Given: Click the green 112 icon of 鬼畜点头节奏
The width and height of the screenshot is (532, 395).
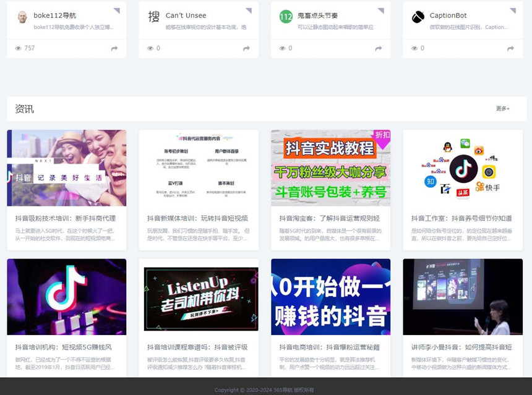Looking at the screenshot, I should [x=286, y=17].
